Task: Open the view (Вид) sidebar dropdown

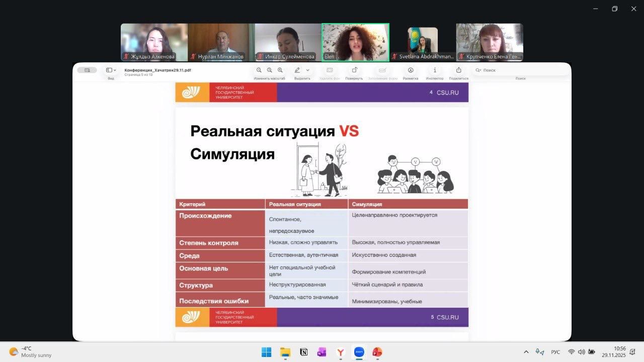Action: [x=111, y=70]
